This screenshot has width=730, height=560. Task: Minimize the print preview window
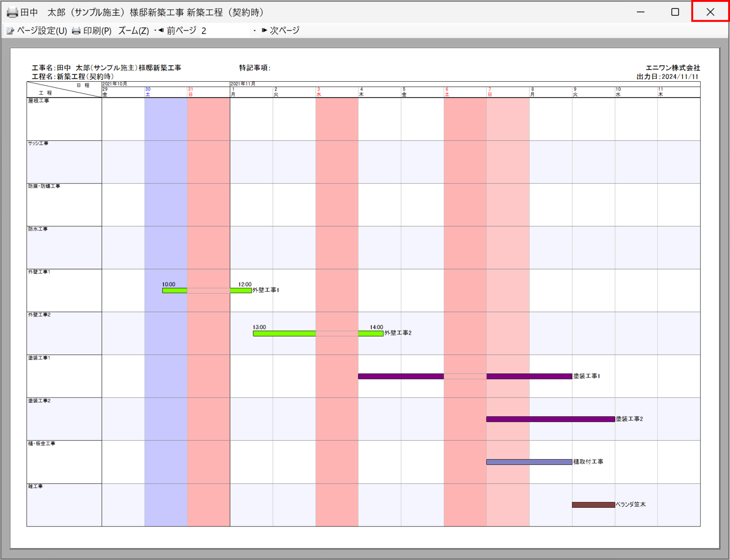pos(641,12)
